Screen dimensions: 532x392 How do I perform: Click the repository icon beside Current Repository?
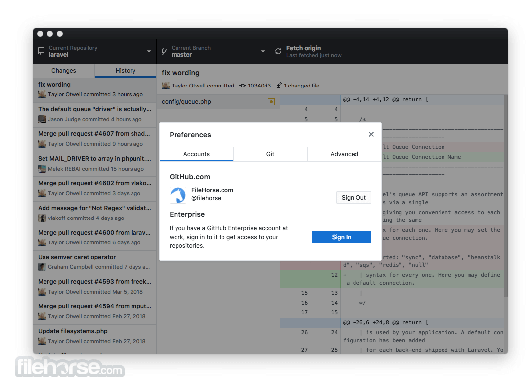[41, 51]
